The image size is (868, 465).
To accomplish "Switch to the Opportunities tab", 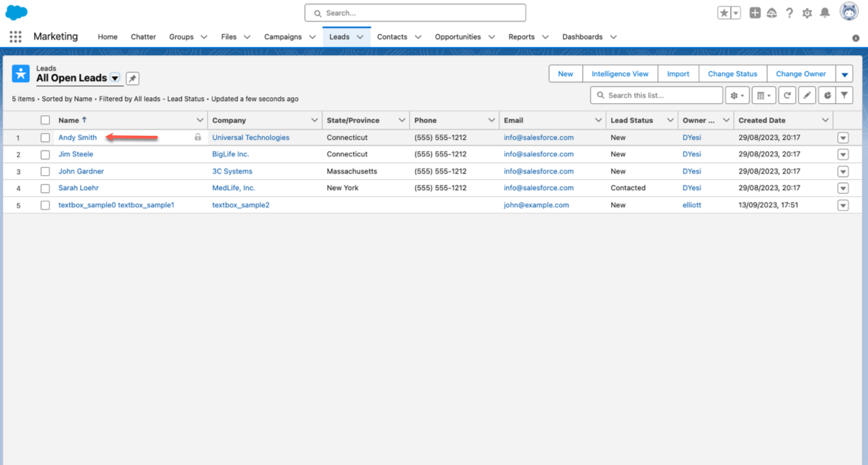I will pyautogui.click(x=457, y=37).
